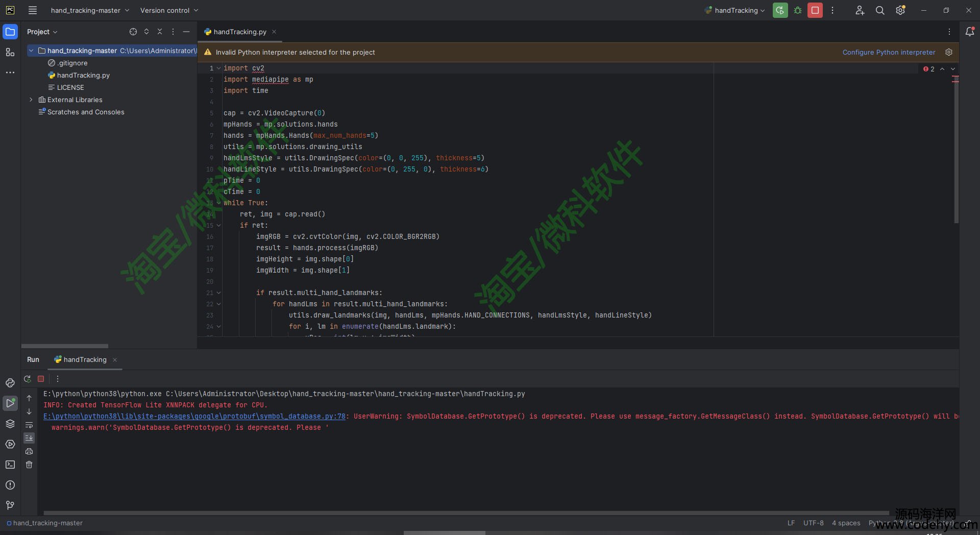
Task: Toggle scroll to end of console
Action: coord(29,438)
